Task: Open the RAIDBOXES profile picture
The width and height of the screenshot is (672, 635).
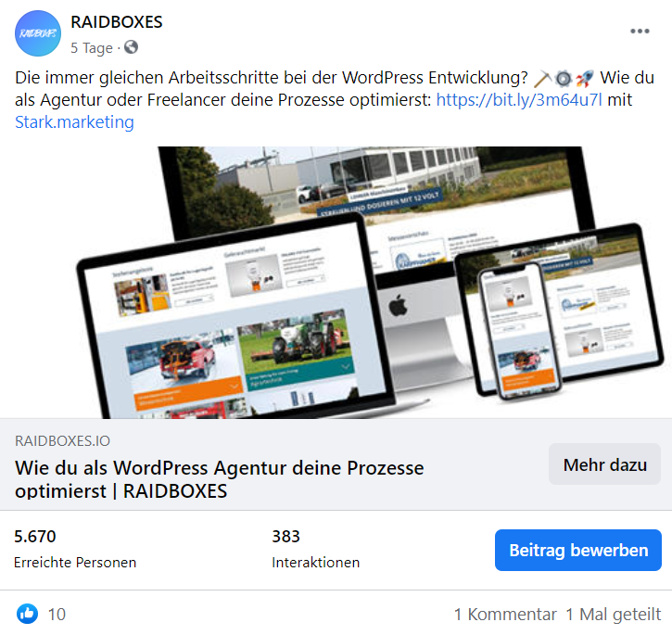Action: click(38, 33)
